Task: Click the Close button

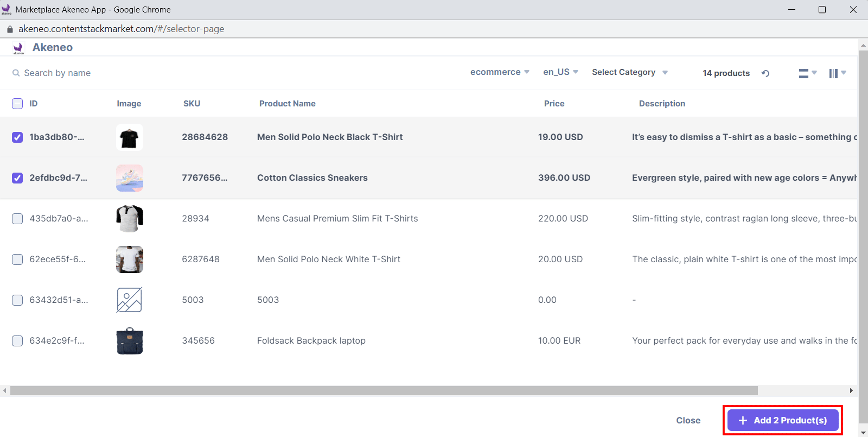Action: pyautogui.click(x=688, y=420)
